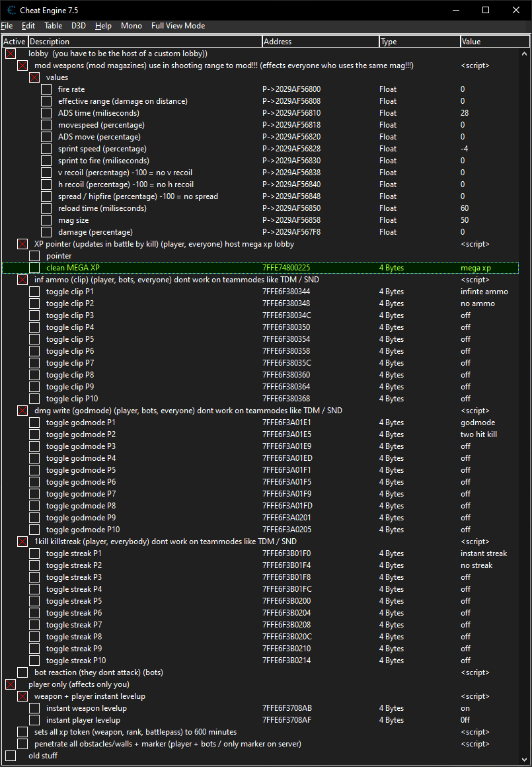Select the reload time row's value 60
This screenshot has width=532, height=767.
click(x=465, y=208)
